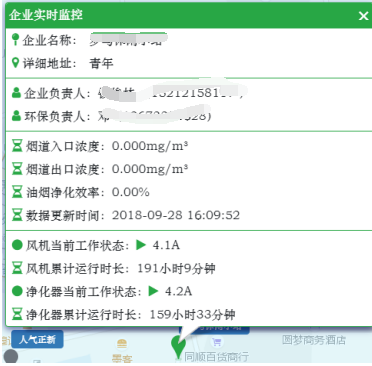372x366 pixels.
Task: Click the hourglass icon beside 烟道出口浓度
Action: click(x=17, y=169)
